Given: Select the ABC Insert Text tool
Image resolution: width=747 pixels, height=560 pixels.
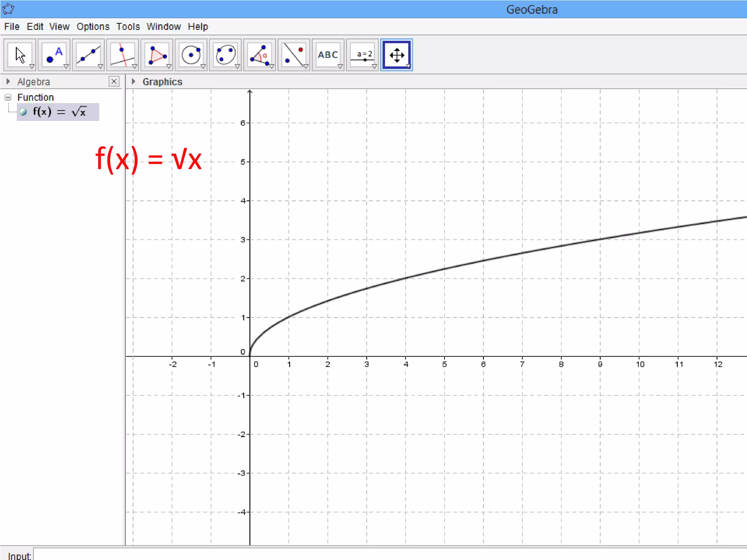Looking at the screenshot, I should coord(328,55).
